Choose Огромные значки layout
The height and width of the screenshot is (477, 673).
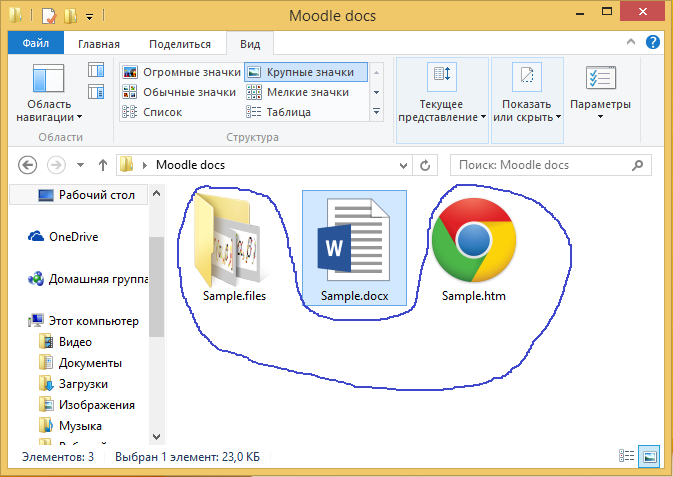181,72
